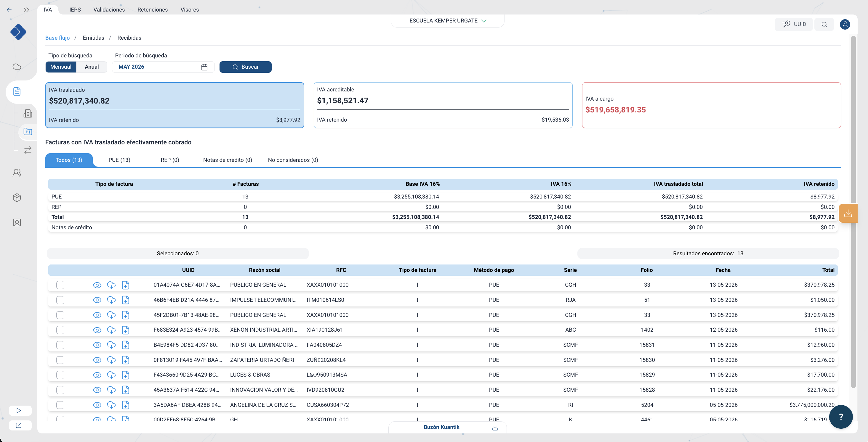
Task: Open the Emitidas breadcrumb link
Action: [93, 38]
